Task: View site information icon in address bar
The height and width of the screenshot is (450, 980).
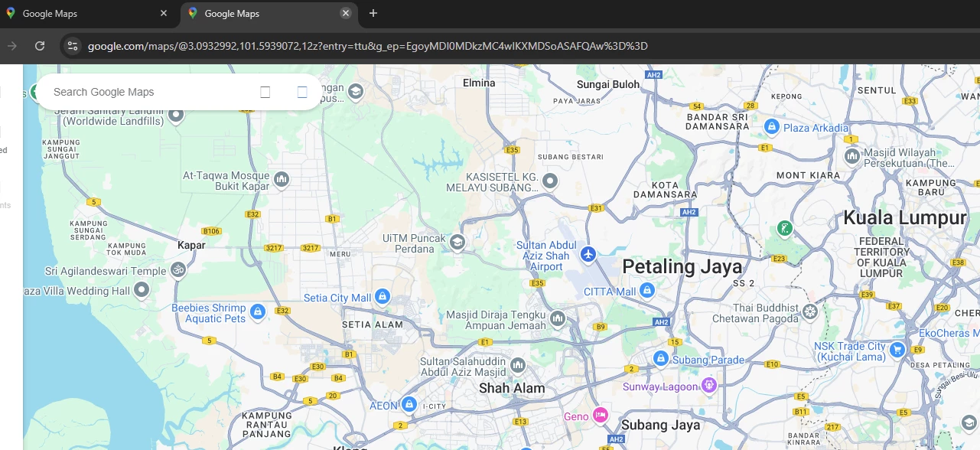Action: tap(73, 46)
